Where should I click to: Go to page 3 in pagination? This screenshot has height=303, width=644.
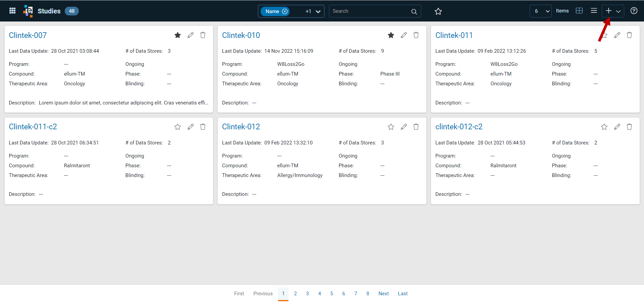307,294
